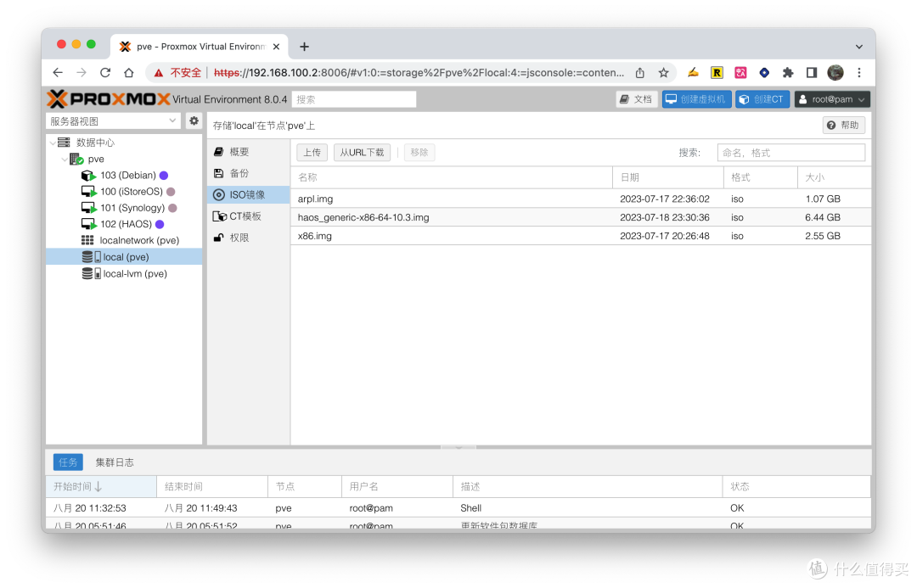The width and height of the screenshot is (917, 588).
Task: Open Chrome profile avatar
Action: (x=835, y=72)
